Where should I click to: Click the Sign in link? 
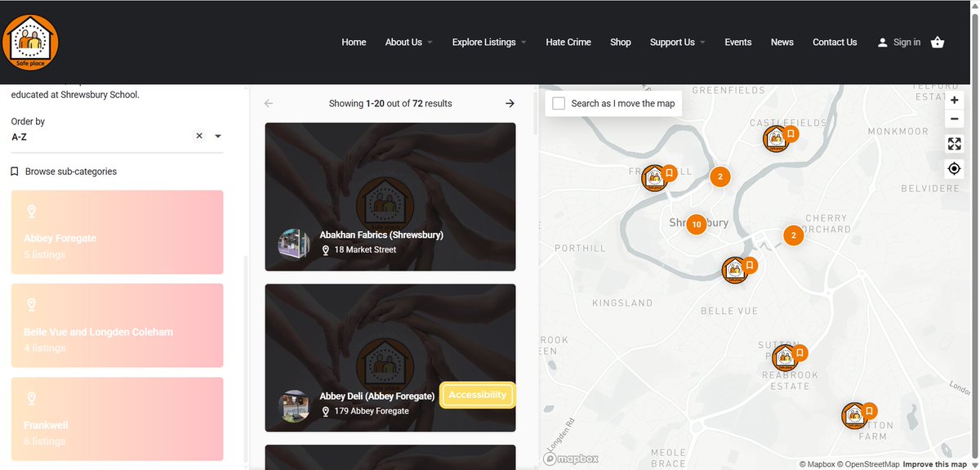[x=906, y=43]
